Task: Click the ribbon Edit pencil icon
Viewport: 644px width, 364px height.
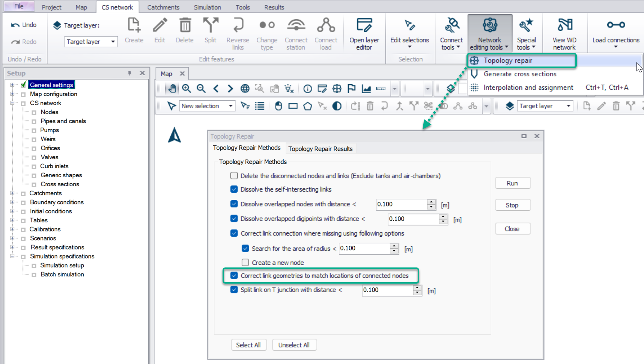Action: [160, 25]
